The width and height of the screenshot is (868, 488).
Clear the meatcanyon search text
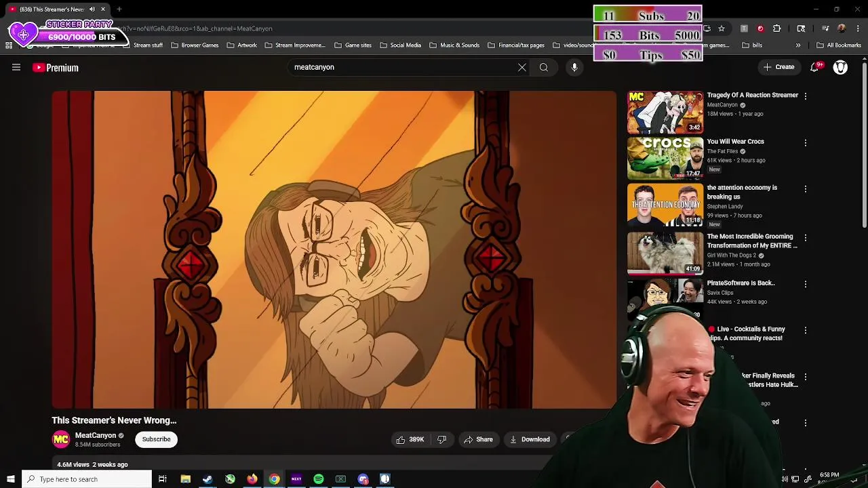[x=522, y=67]
